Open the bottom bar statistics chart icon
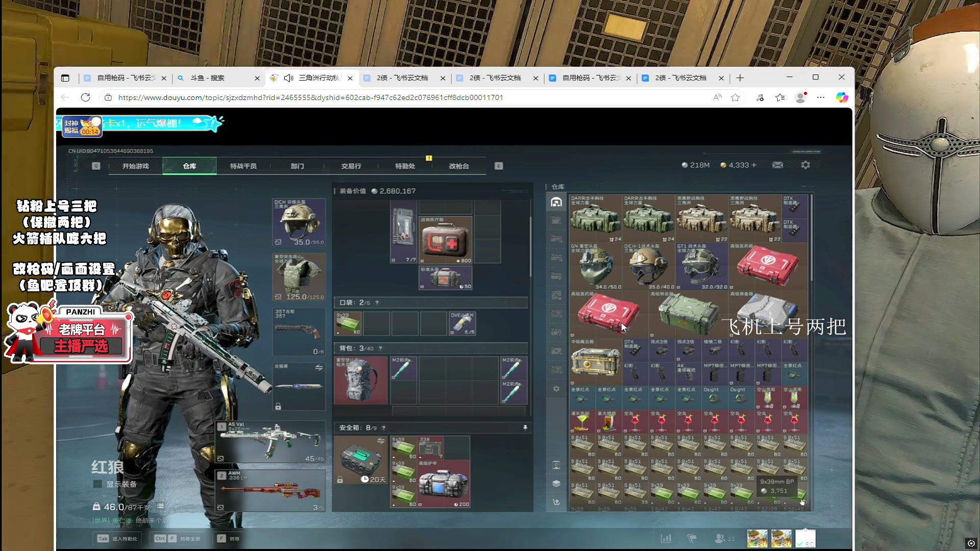Screen dimensions: 980x551 point(666,538)
